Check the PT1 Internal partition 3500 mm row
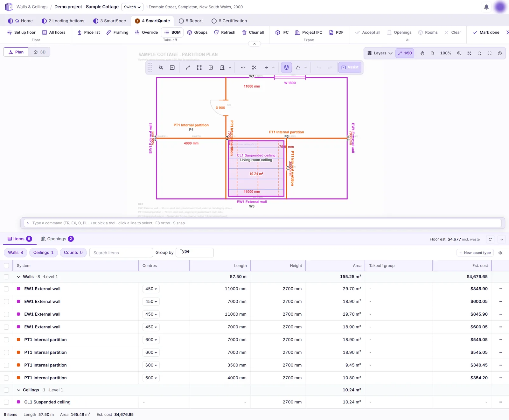This screenshot has width=509, height=420. [x=6, y=365]
